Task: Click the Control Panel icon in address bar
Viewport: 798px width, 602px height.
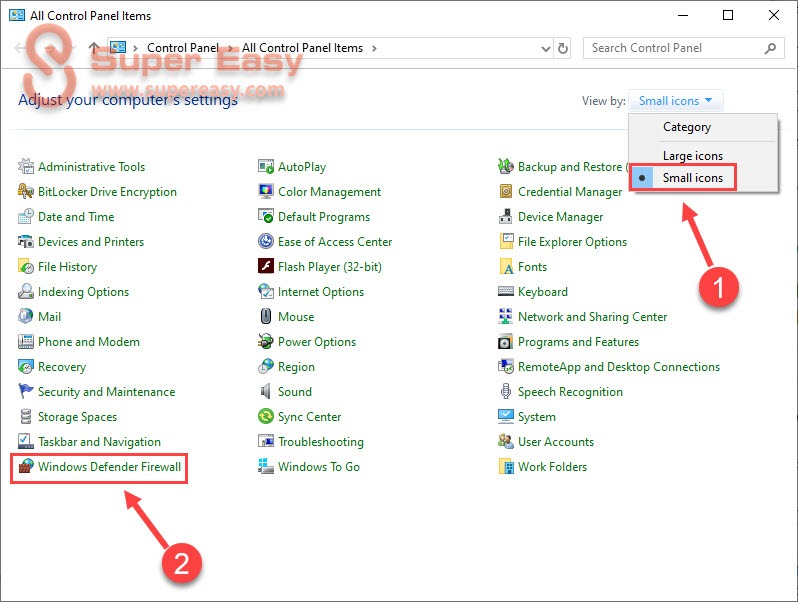Action: click(118, 47)
